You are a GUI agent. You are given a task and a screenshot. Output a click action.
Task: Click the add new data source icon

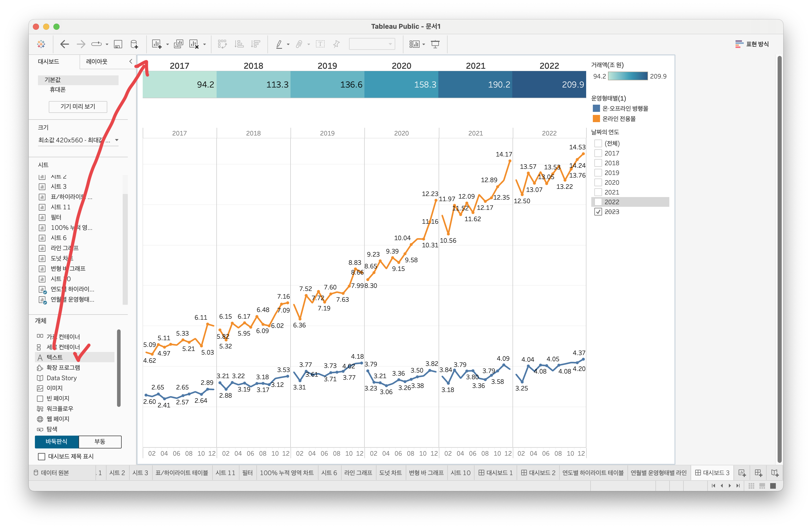click(x=134, y=44)
